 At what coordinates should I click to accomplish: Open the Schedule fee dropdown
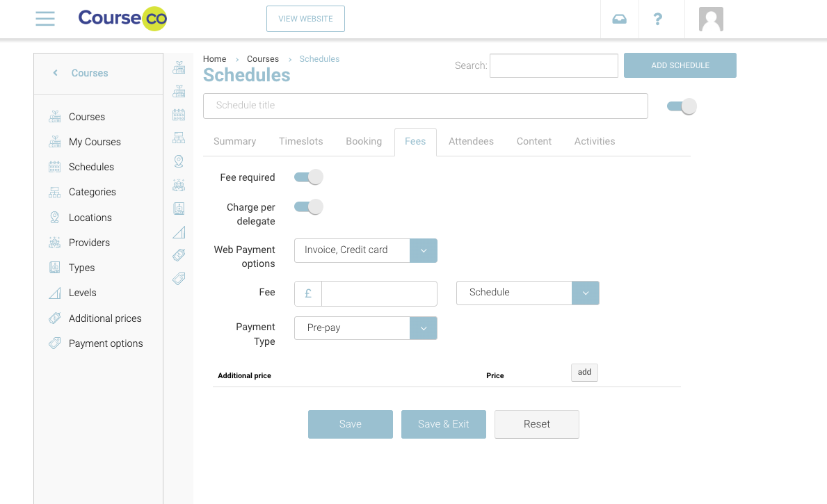pos(585,293)
